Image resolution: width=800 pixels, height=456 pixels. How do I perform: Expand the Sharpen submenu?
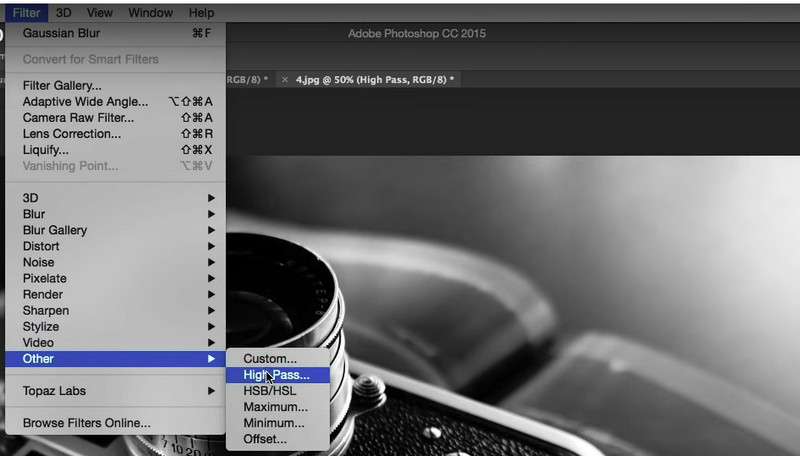[x=115, y=310]
